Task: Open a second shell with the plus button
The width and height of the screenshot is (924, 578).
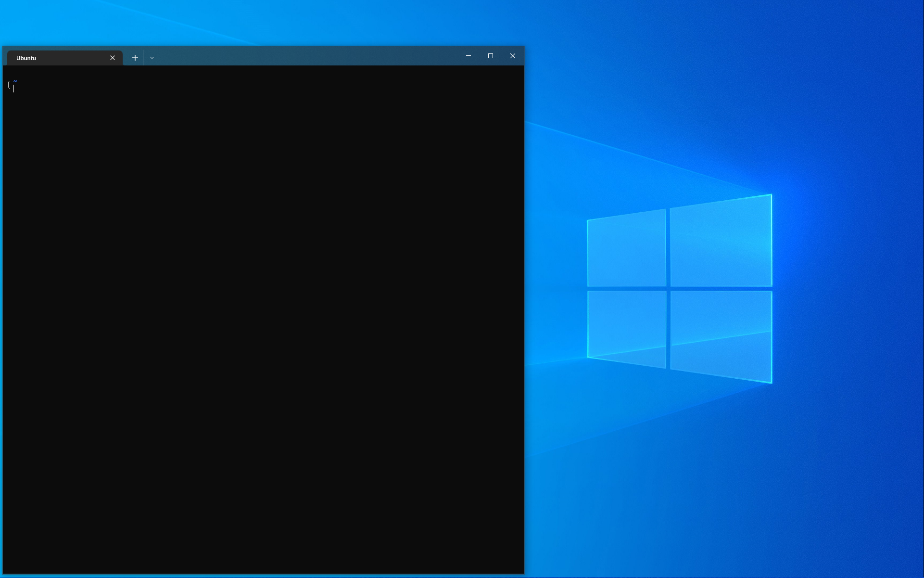Action: tap(135, 57)
